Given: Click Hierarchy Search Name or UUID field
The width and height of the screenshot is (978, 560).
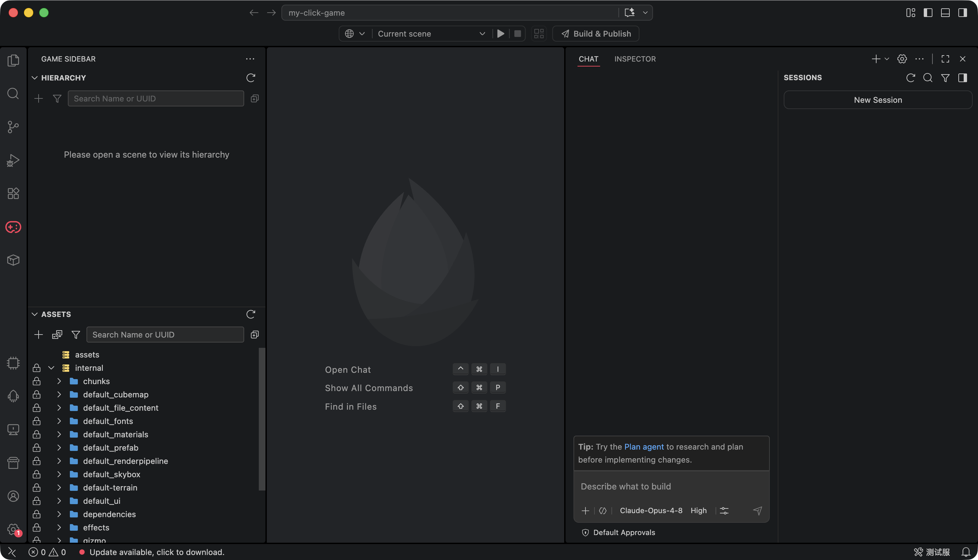Looking at the screenshot, I should 156,98.
